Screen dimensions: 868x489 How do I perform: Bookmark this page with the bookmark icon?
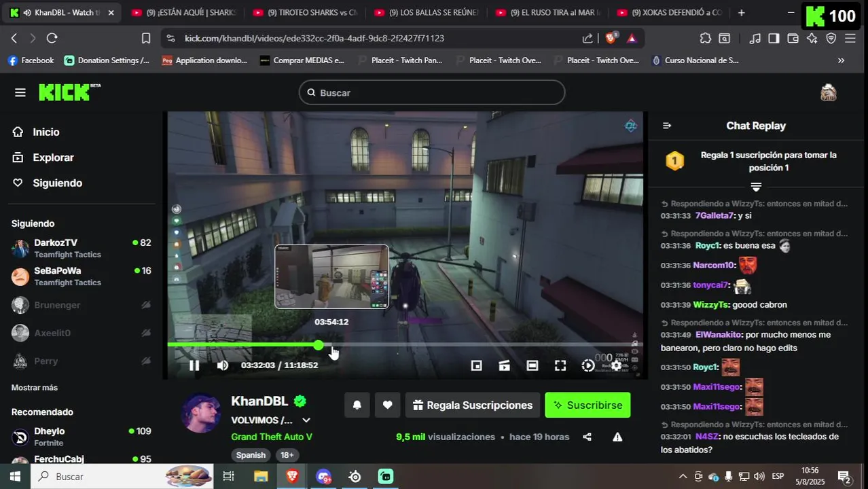point(146,39)
